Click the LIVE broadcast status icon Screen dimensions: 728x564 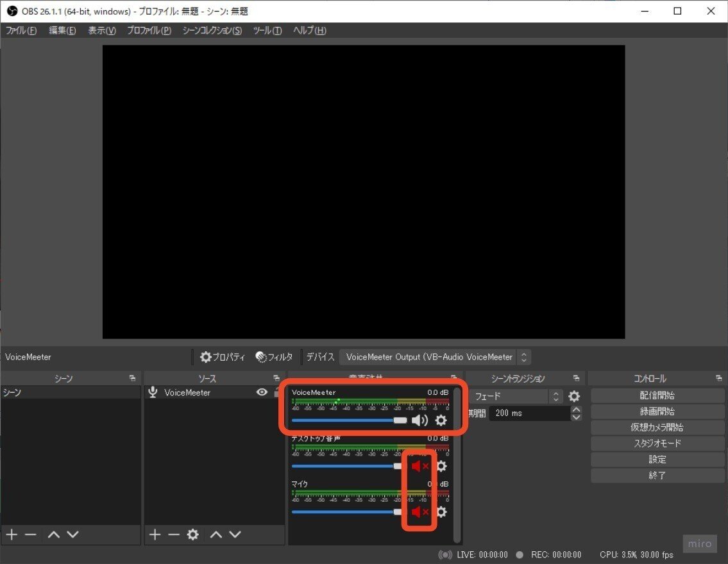[445, 555]
